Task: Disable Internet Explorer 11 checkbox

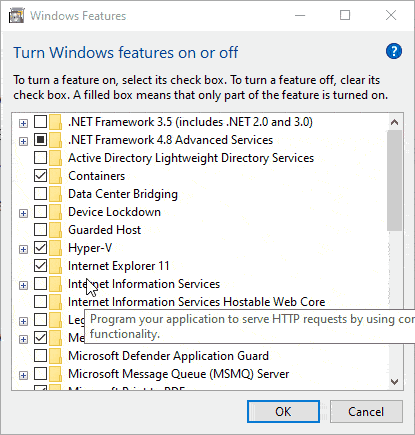Action: (x=40, y=266)
